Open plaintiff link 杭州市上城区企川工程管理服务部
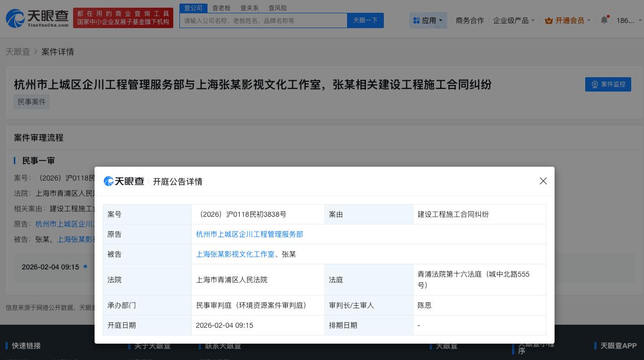This screenshot has width=644, height=360. pos(249,234)
